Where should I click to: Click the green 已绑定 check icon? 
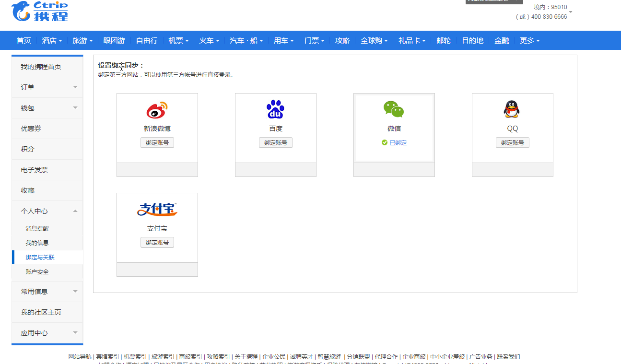pyautogui.click(x=384, y=142)
